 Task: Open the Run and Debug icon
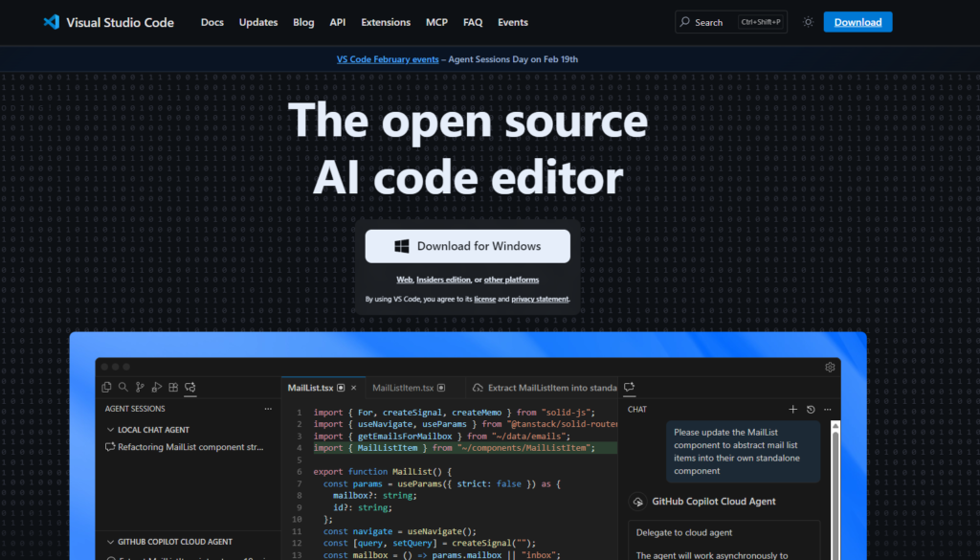click(x=156, y=388)
